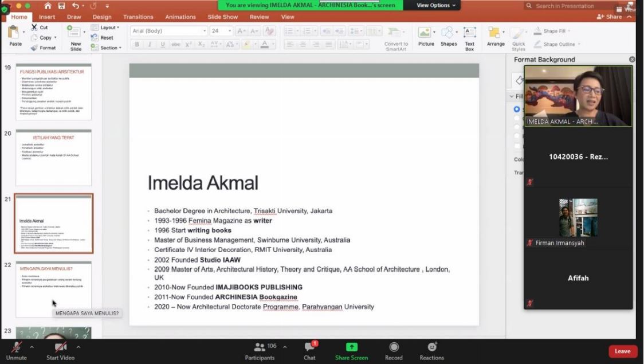Open the View Options dropdown
The width and height of the screenshot is (644, 364).
coord(436,5)
